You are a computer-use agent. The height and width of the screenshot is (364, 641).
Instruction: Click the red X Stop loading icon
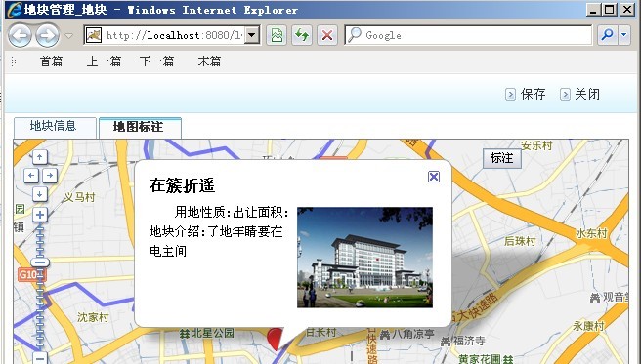pos(327,35)
